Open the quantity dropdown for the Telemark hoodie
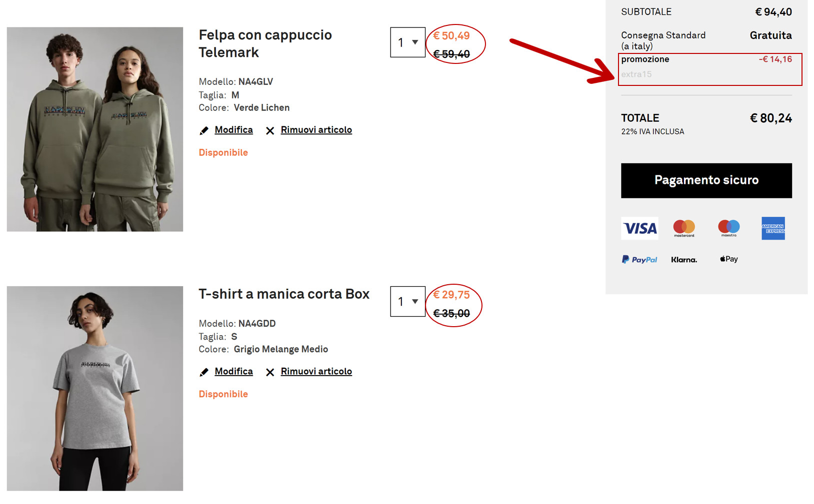The height and width of the screenshot is (504, 814). pos(407,42)
